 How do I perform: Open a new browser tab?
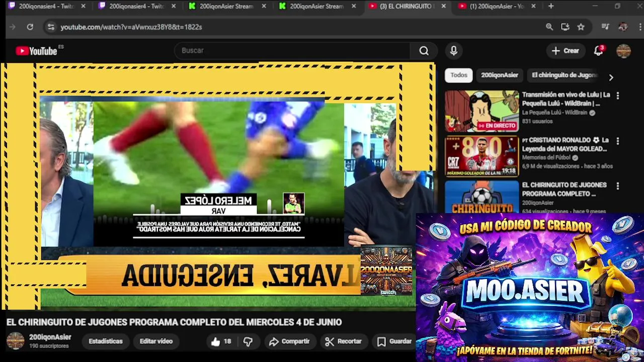pyautogui.click(x=551, y=7)
